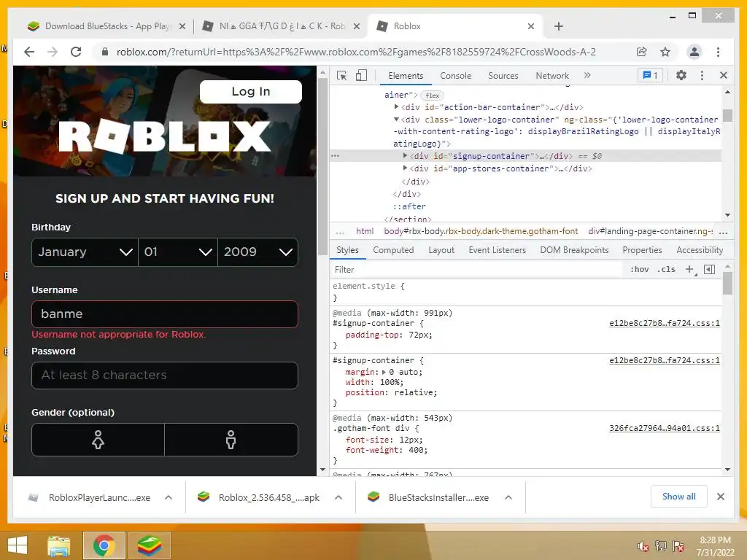747x560 pixels.
Task: Switch to the Elements tab
Action: tap(406, 75)
